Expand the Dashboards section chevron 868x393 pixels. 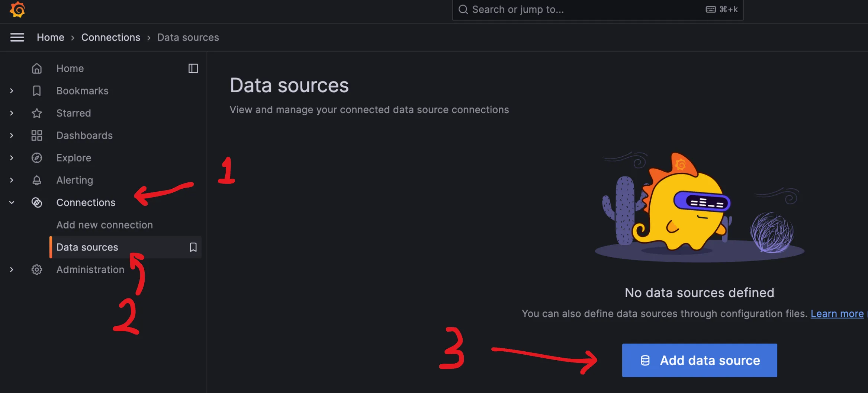[12, 135]
